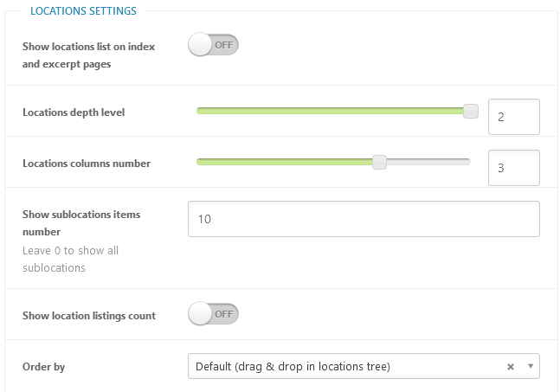The height and width of the screenshot is (392, 560).
Task: Enable Show location listings count switch
Action: coord(213,314)
